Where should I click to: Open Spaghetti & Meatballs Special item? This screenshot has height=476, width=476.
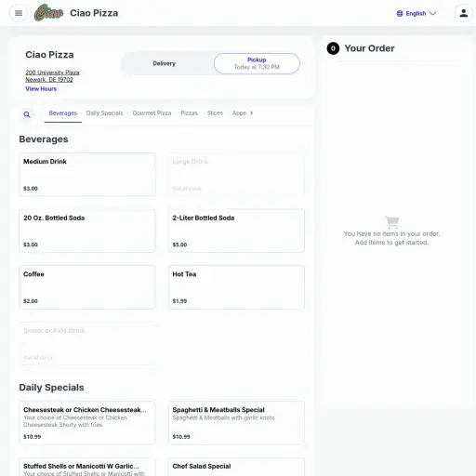point(236,423)
